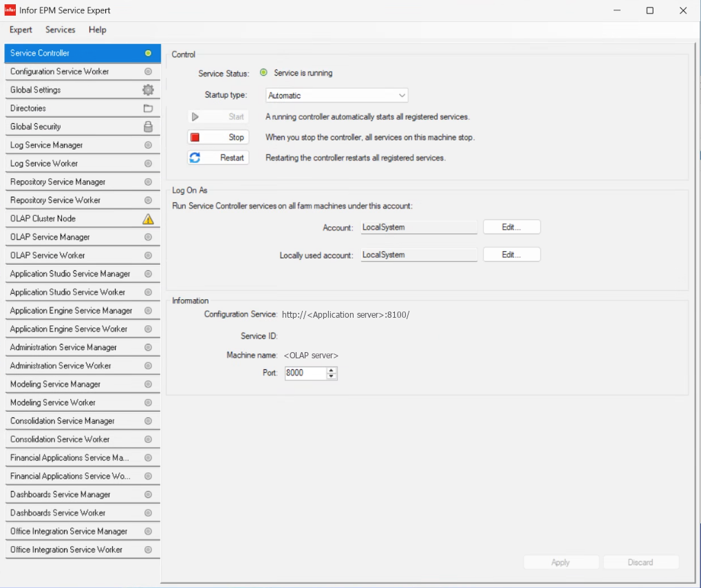Screen dimensions: 701x588
Task: Select Log Service Manager entry
Action: tap(83, 145)
